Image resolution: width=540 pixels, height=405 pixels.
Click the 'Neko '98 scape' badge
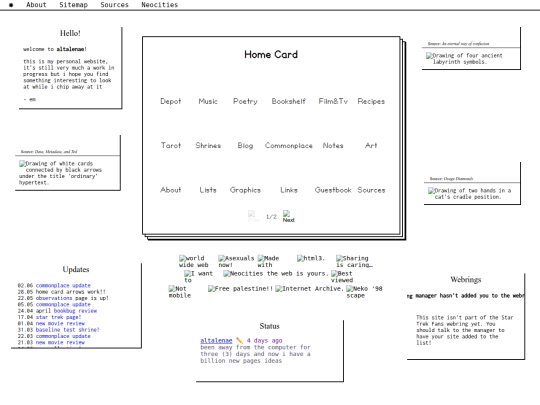click(x=364, y=292)
